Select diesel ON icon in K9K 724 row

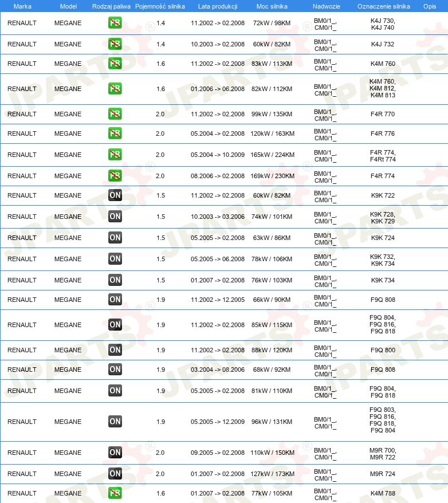pos(115,238)
